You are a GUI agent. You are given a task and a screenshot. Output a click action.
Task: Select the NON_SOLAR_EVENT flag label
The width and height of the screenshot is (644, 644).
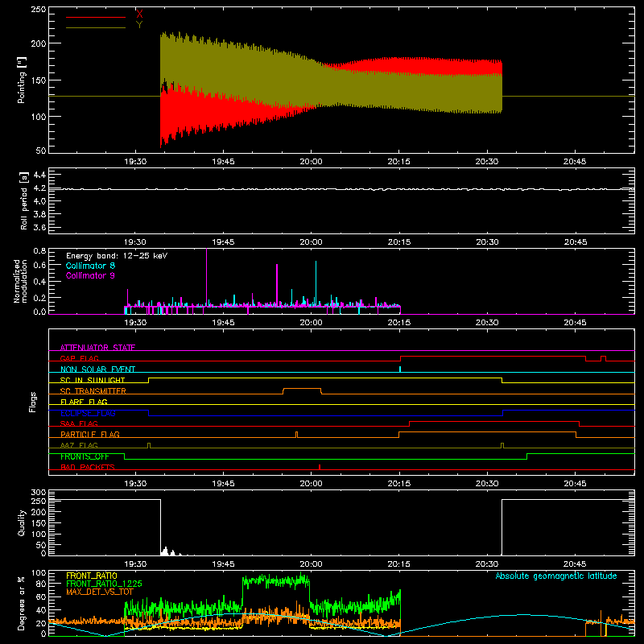click(97, 369)
